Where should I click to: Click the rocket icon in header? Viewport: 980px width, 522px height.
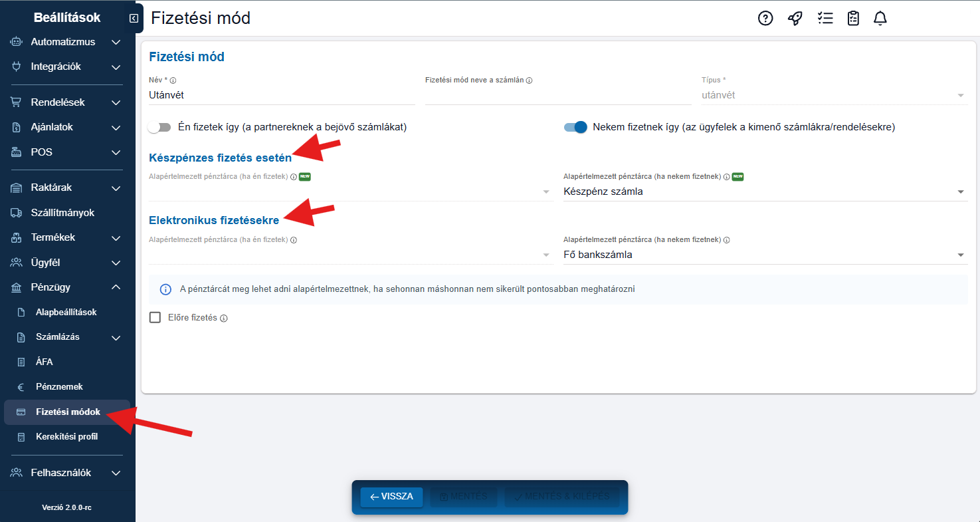click(795, 19)
